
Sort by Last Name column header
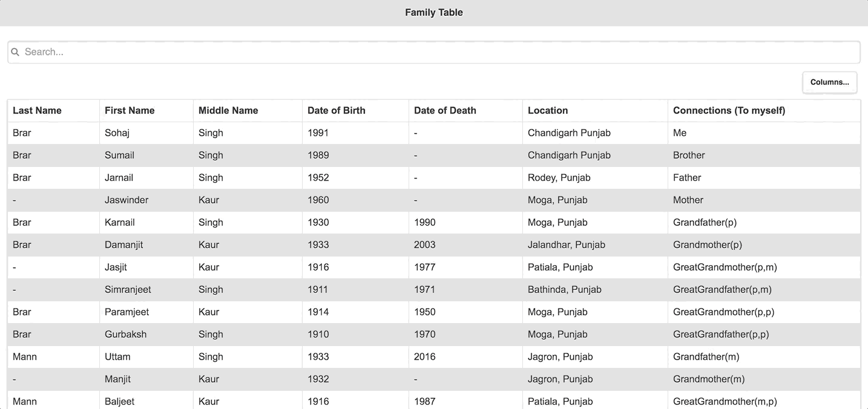(37, 110)
